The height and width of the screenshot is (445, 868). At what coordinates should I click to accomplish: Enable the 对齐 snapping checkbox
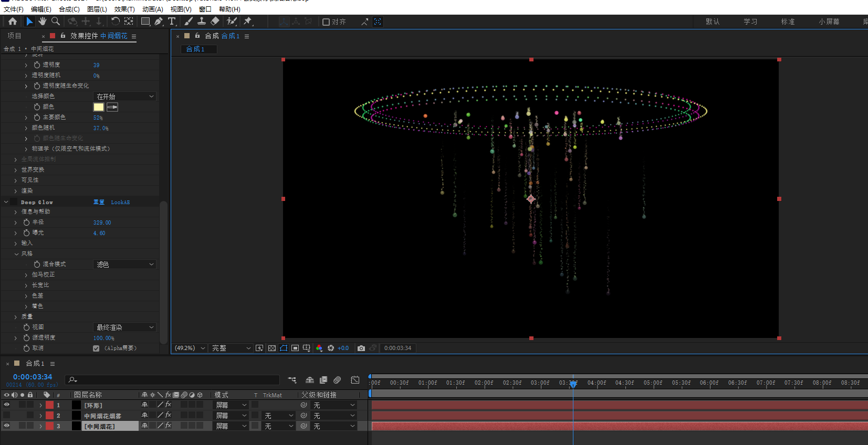click(x=326, y=22)
